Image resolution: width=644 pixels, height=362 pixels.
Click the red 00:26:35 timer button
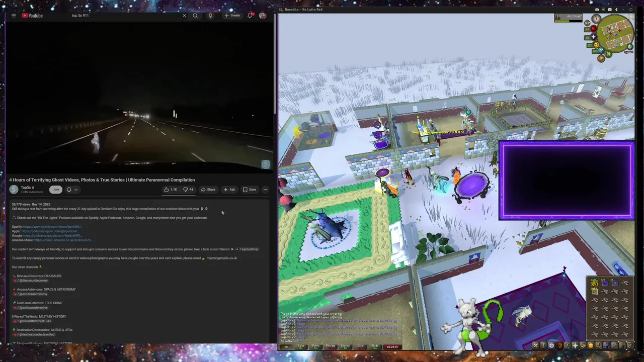[392, 346]
